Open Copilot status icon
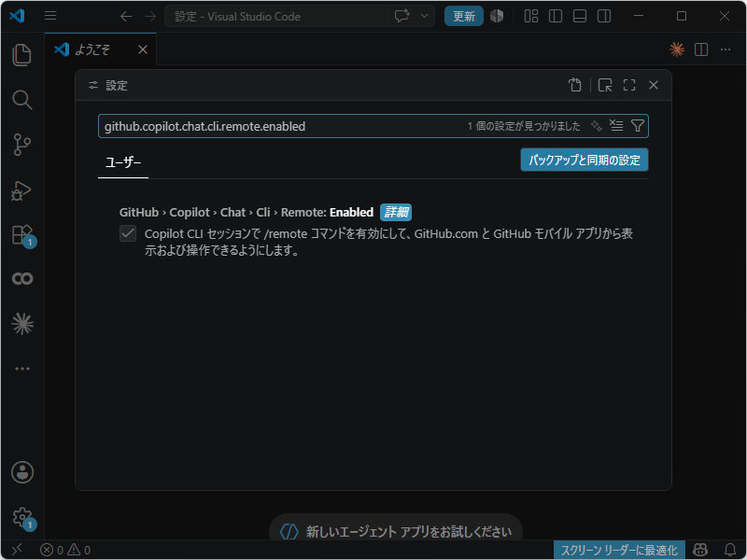The height and width of the screenshot is (560, 747). 699,550
